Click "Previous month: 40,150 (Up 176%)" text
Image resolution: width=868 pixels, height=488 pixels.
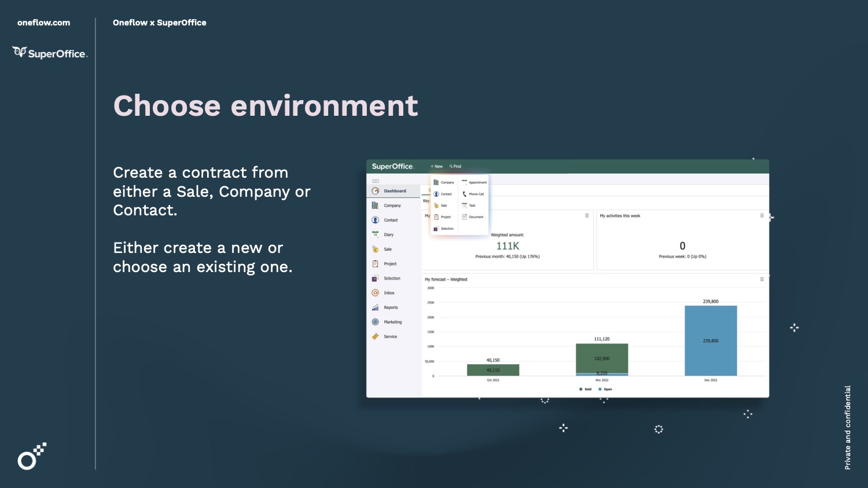pos(507,256)
